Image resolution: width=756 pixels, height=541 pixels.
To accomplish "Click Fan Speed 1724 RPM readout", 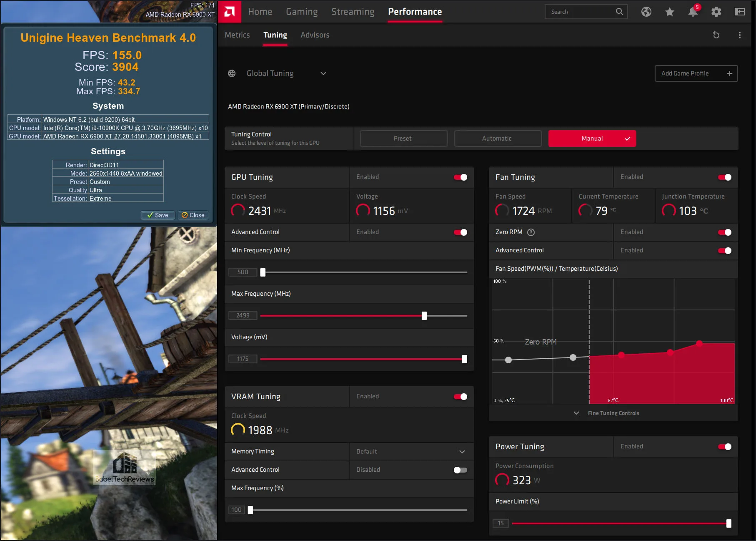I will point(523,211).
